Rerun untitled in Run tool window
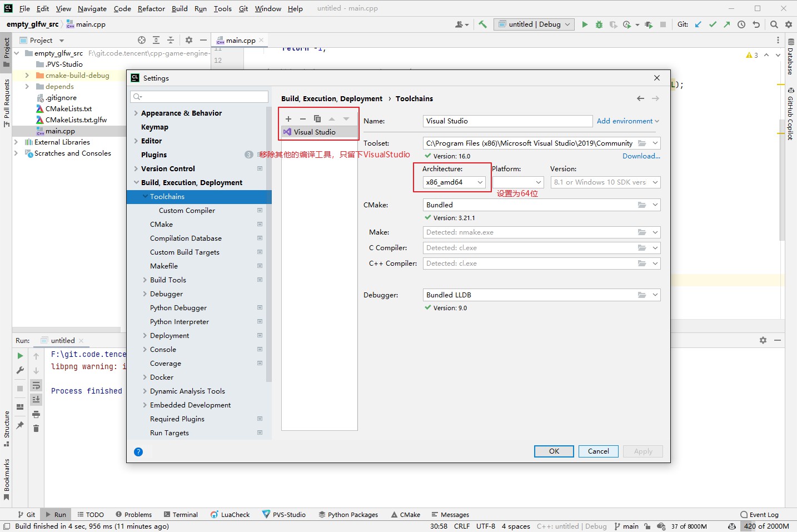Screen dimensions: 797x532 (x=20, y=356)
